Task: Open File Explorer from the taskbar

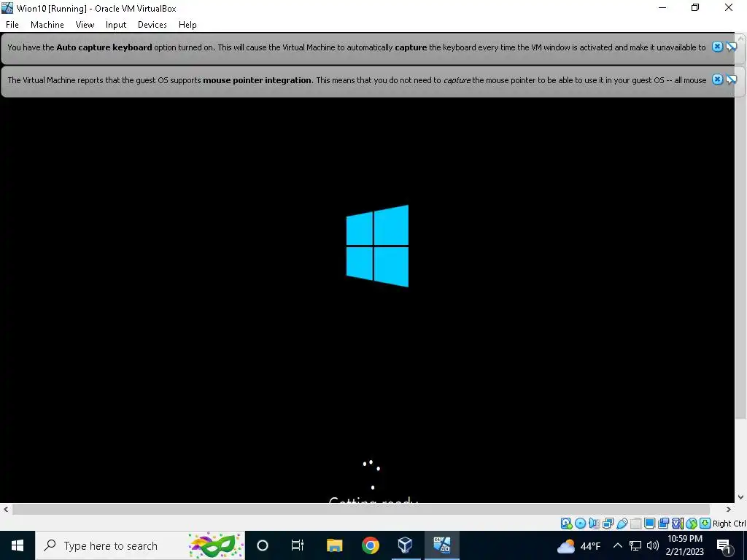Action: [334, 545]
